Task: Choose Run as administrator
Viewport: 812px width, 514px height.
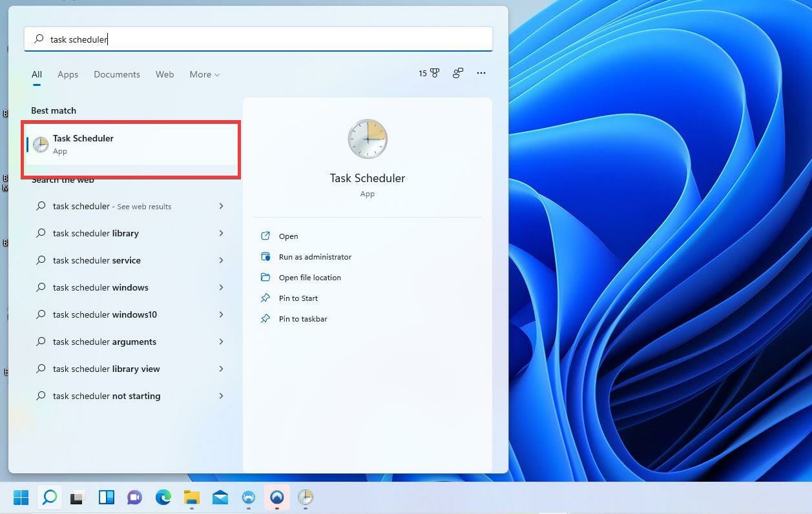Action: point(315,257)
